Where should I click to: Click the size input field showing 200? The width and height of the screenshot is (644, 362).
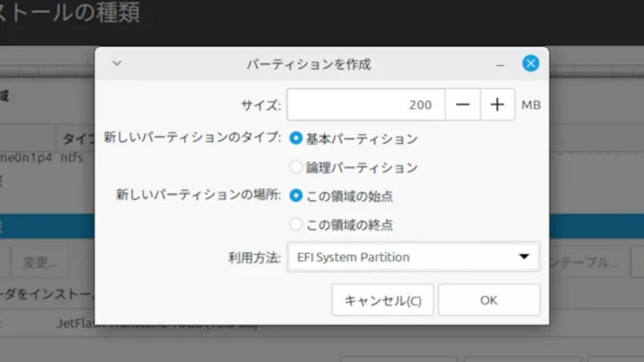click(x=366, y=104)
